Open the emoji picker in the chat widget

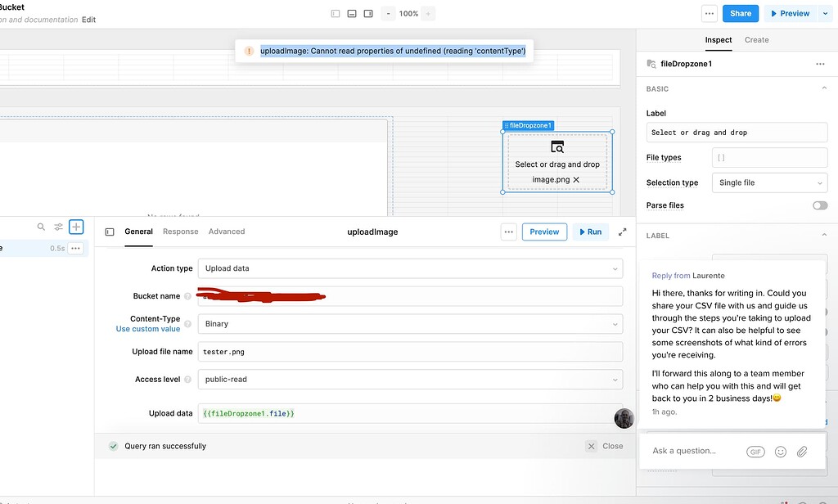pyautogui.click(x=780, y=451)
